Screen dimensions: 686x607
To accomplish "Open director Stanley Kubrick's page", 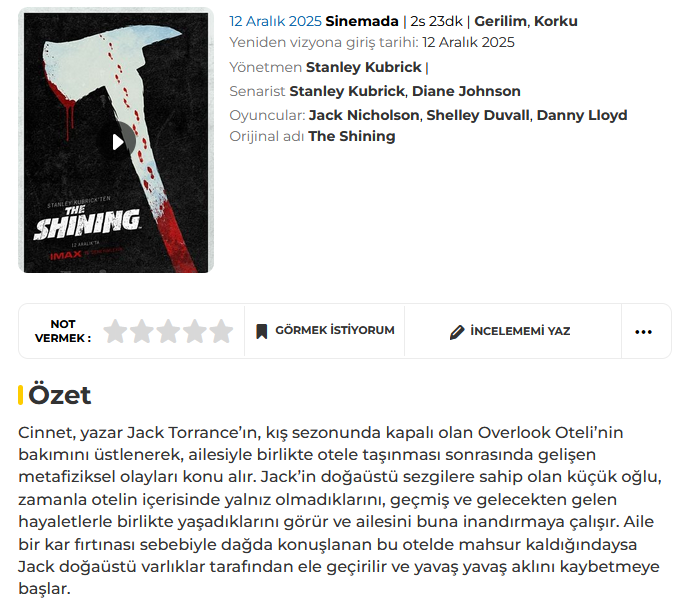I will click(x=364, y=68).
